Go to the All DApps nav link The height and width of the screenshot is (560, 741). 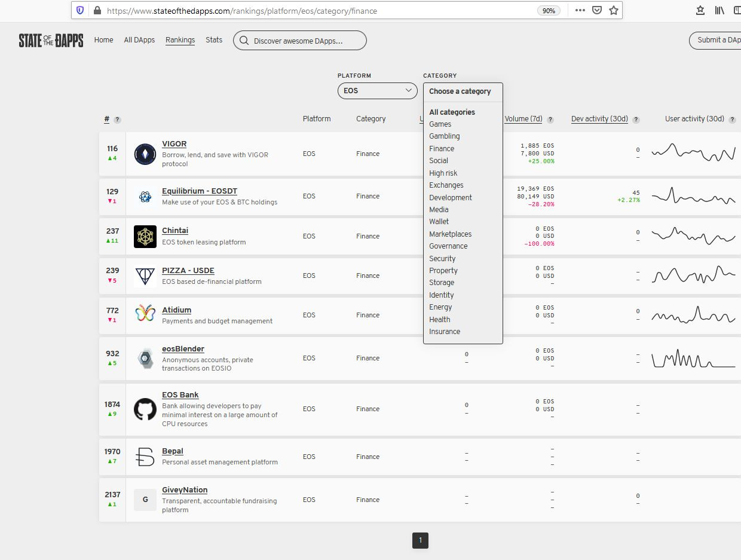139,40
